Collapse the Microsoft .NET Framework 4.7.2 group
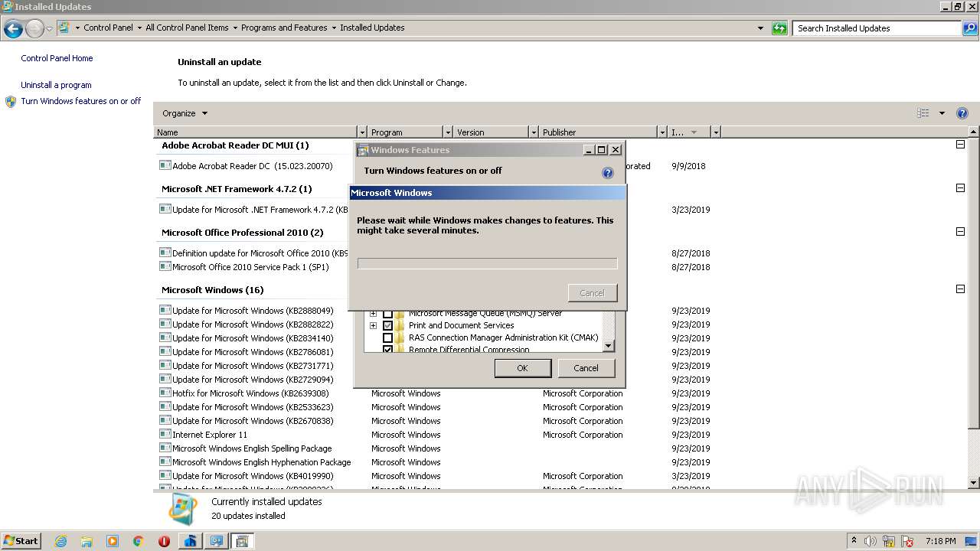The width and height of the screenshot is (980, 551). (960, 188)
